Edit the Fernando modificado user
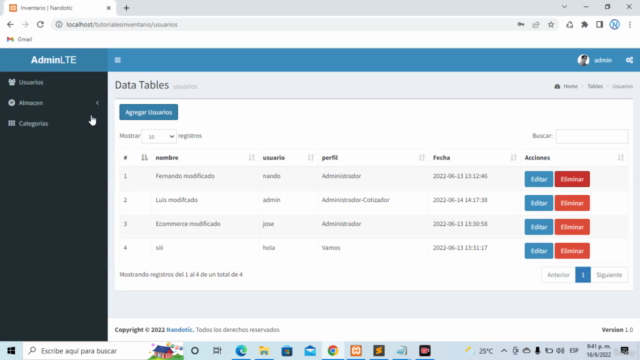The image size is (640, 360). point(539,179)
